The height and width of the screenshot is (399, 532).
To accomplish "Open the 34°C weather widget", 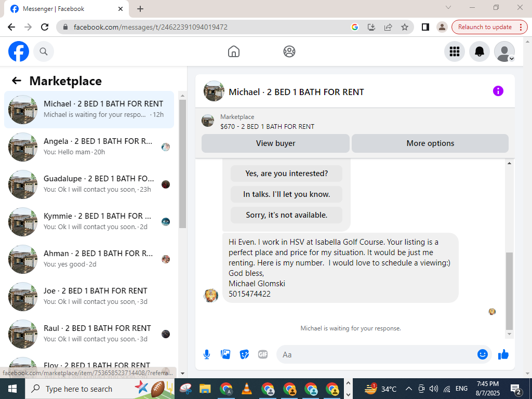I will pos(380,389).
